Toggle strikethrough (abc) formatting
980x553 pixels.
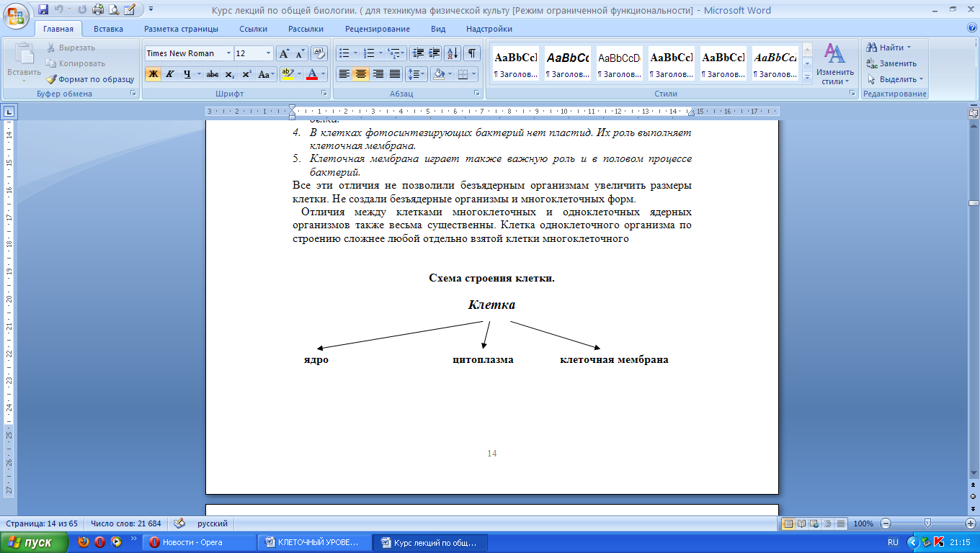pos(213,74)
